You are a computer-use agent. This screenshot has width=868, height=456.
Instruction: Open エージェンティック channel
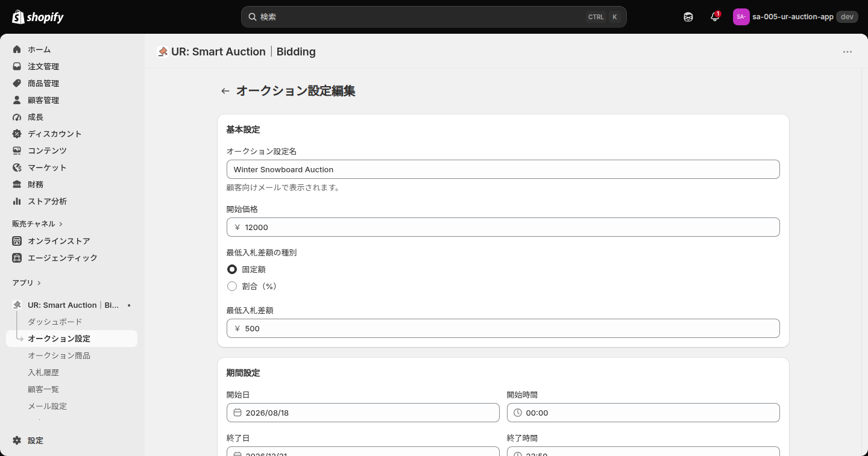pyautogui.click(x=72, y=258)
